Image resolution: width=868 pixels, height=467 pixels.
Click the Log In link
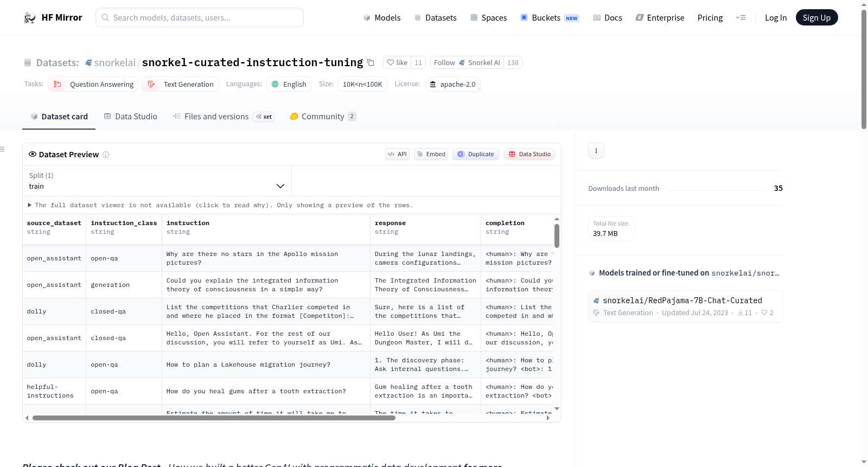pos(776,18)
